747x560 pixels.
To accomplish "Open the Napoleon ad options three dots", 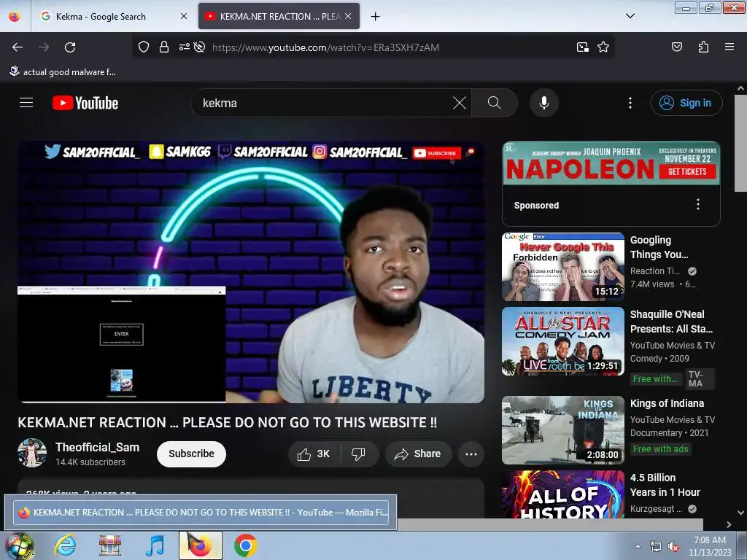I will point(698,205).
